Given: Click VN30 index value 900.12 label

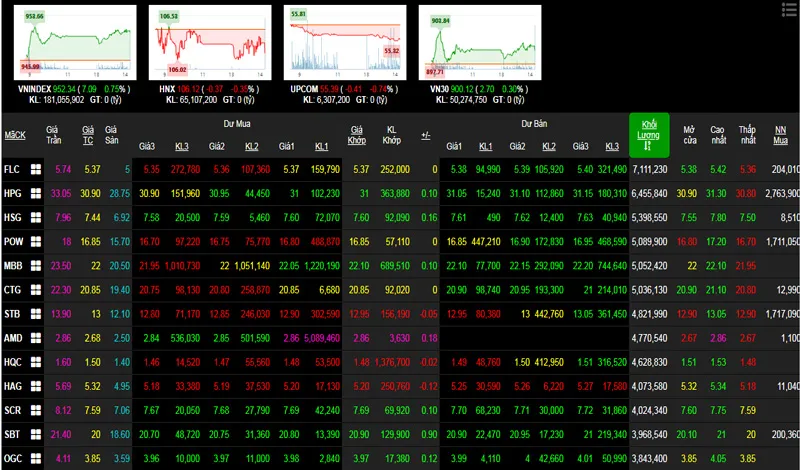Looking at the screenshot, I should click(462, 89).
